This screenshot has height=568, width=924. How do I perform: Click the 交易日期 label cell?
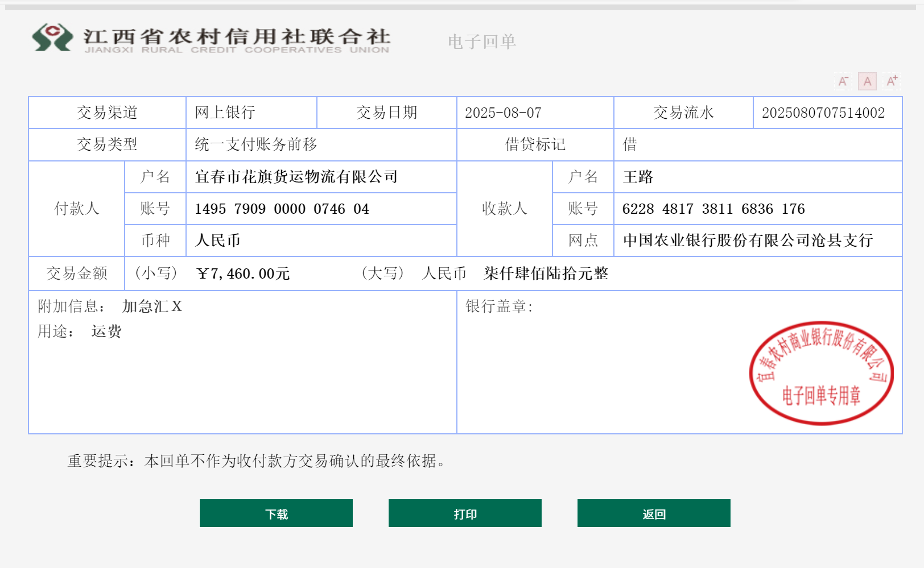(387, 113)
